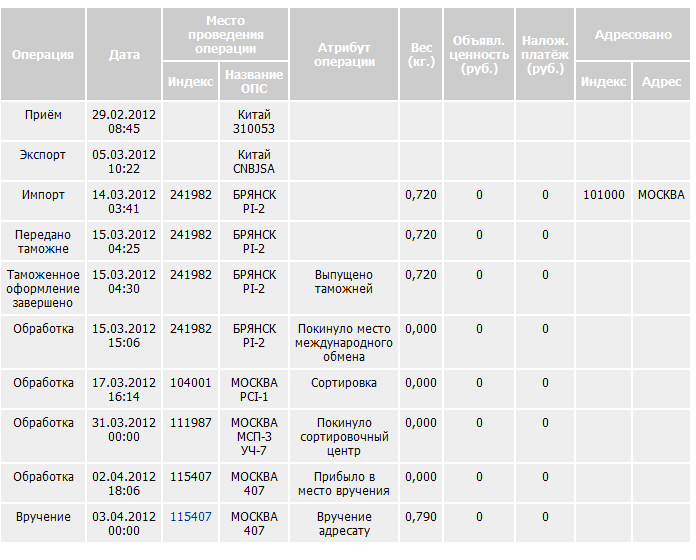696x560 pixels.
Task: Select the Приём operation row cell
Action: (x=43, y=121)
